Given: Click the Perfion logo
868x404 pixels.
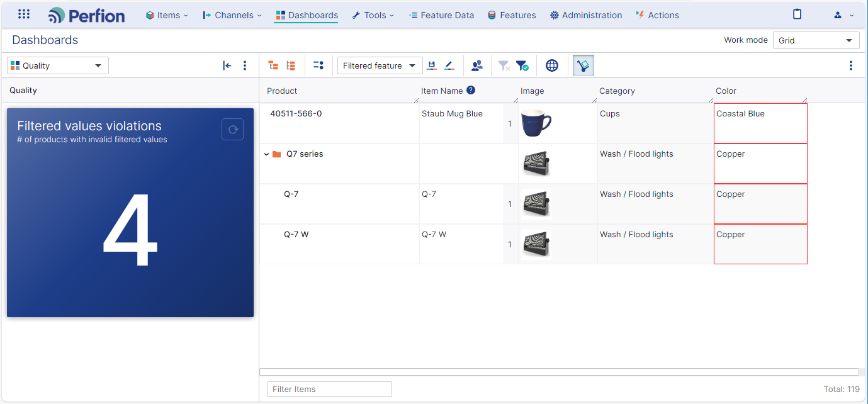Looking at the screenshot, I should [x=87, y=15].
